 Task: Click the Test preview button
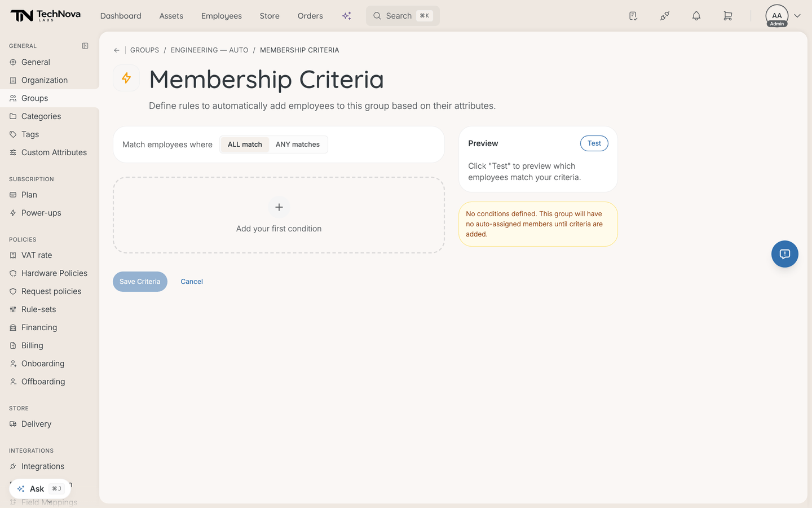coord(594,143)
